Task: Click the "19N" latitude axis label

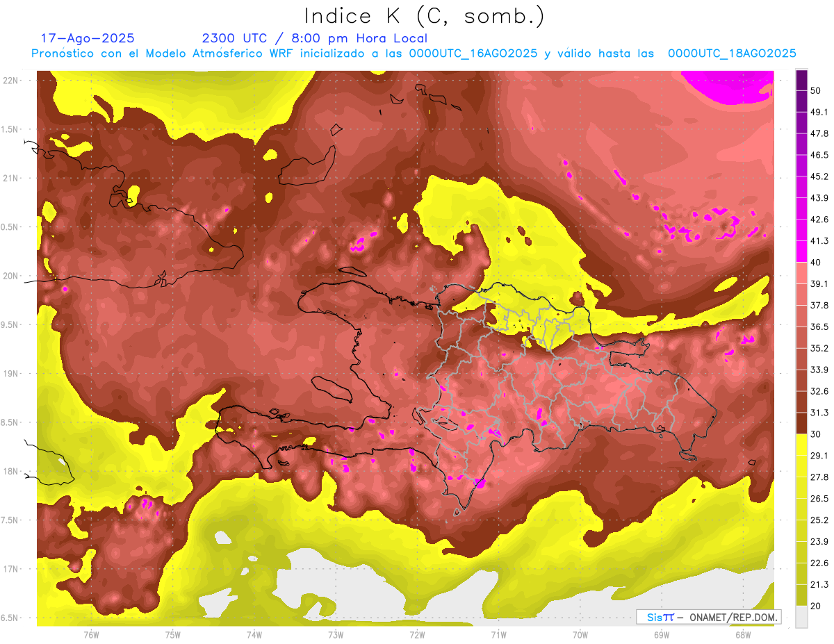Action: (x=12, y=374)
